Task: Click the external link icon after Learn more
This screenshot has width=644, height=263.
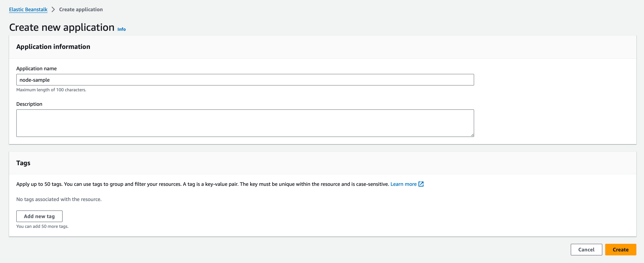Action: (x=421, y=184)
